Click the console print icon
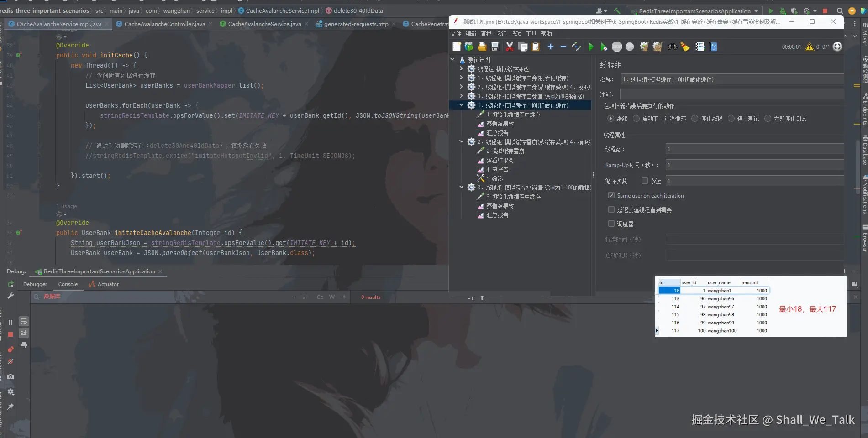 coord(24,345)
